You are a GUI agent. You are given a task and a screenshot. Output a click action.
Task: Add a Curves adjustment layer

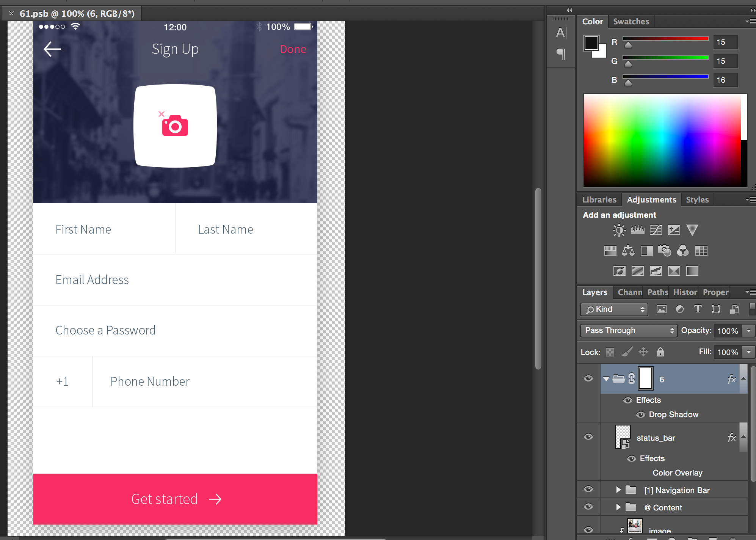(x=656, y=230)
